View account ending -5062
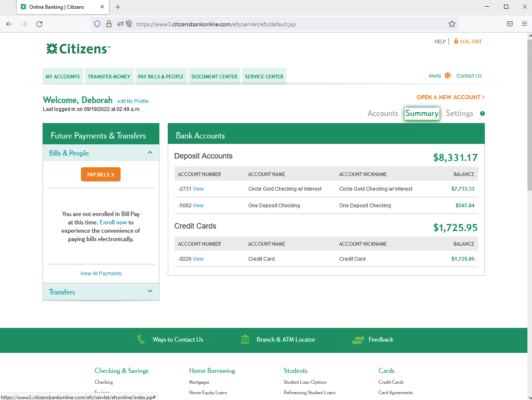 tap(198, 206)
